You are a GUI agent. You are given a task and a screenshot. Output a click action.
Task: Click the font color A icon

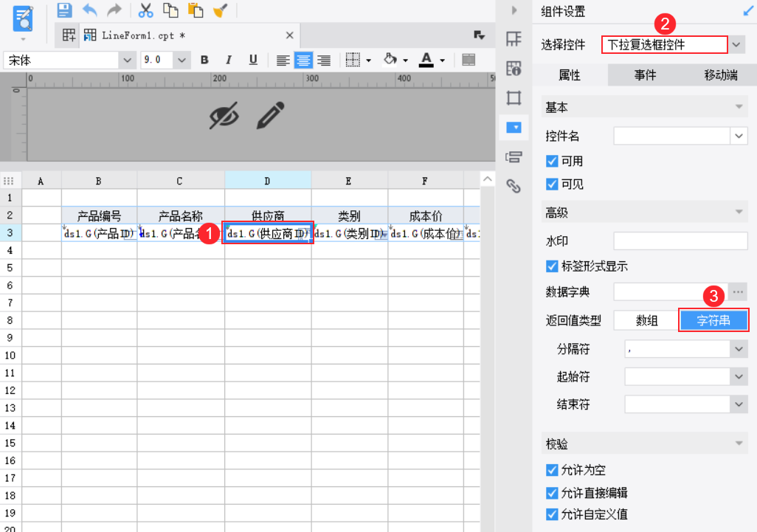(426, 60)
